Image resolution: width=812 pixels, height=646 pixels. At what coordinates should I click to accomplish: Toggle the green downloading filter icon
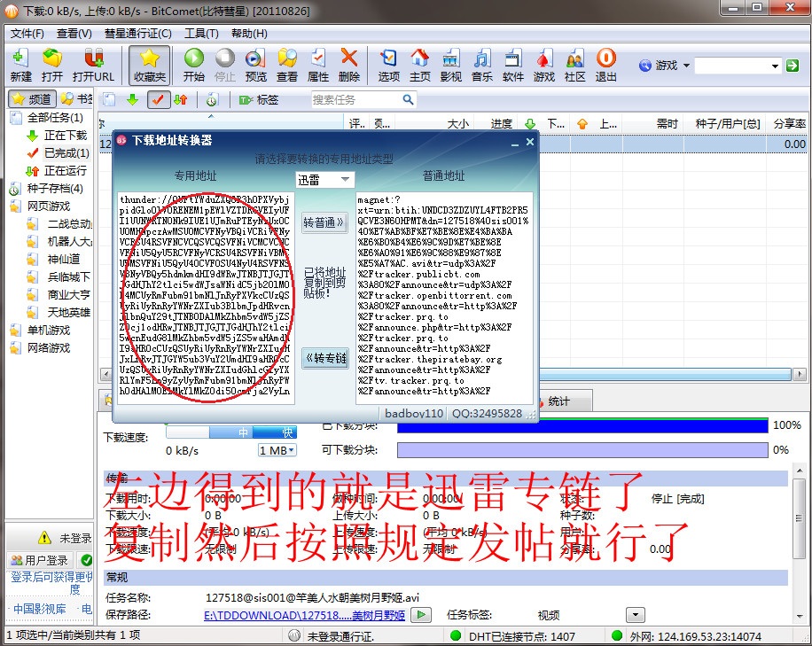133,99
